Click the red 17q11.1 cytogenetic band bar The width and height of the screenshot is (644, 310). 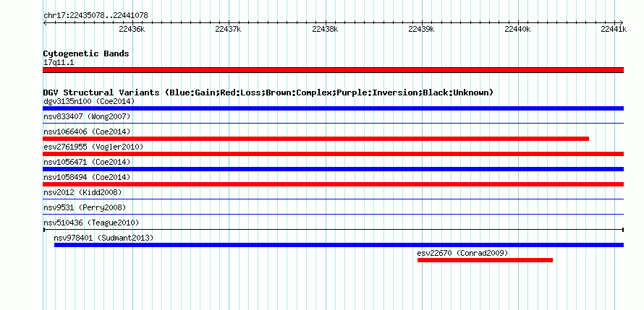[x=333, y=70]
